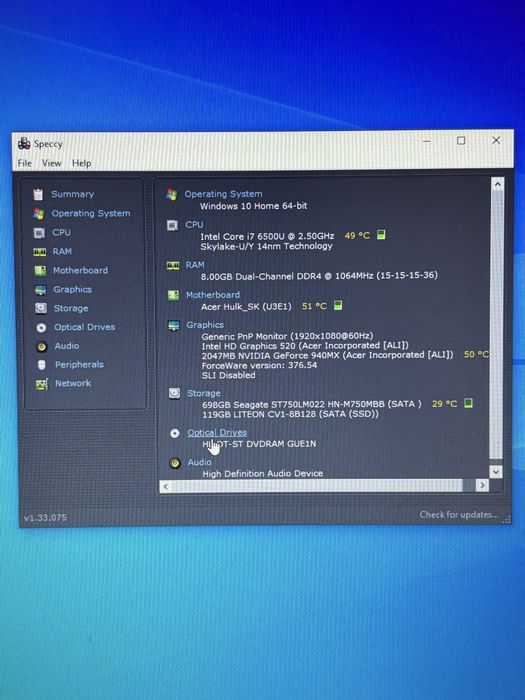Click the Network icon in sidebar
Image resolution: width=525 pixels, height=700 pixels.
42,384
